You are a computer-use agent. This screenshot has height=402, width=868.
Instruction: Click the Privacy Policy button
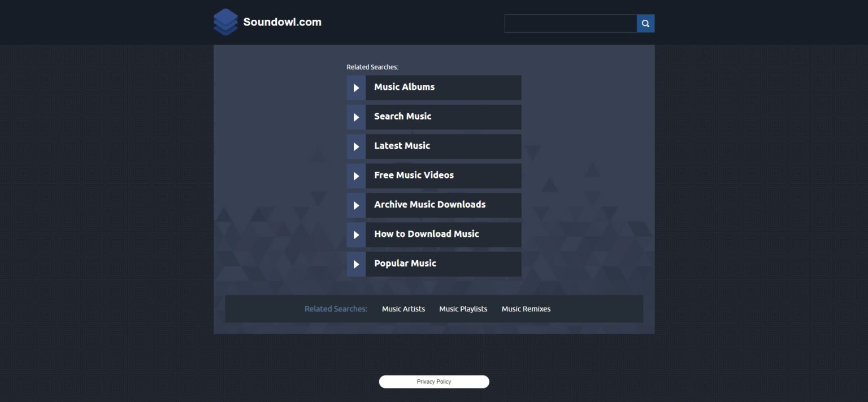click(x=434, y=382)
